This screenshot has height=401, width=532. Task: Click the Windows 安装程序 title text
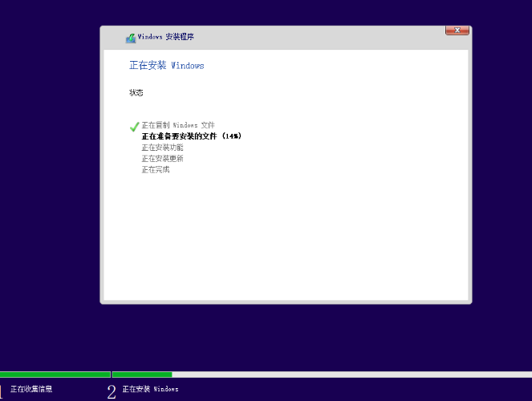(166, 37)
